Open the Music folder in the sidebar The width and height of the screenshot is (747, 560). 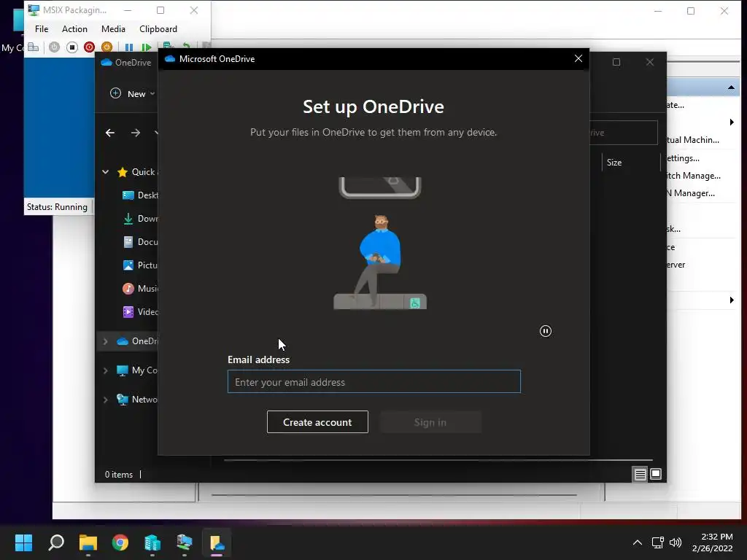(x=141, y=289)
